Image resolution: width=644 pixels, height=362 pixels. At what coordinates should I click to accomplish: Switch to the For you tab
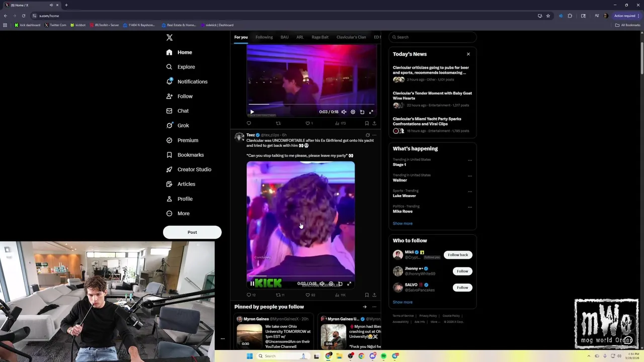(241, 37)
